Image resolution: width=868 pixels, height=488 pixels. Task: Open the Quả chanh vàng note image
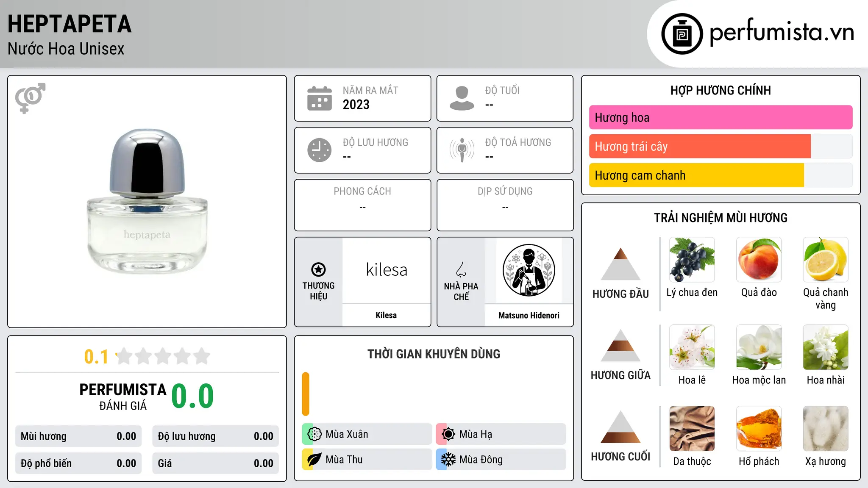click(826, 260)
